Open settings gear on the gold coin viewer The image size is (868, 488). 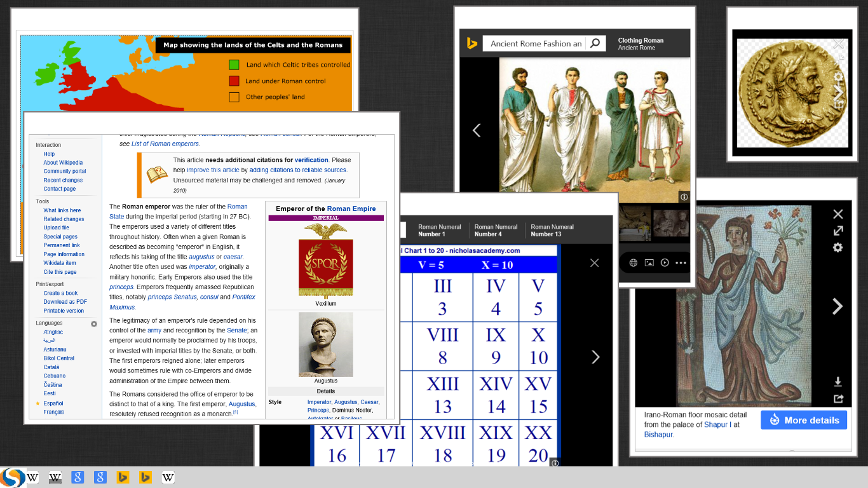tap(839, 77)
